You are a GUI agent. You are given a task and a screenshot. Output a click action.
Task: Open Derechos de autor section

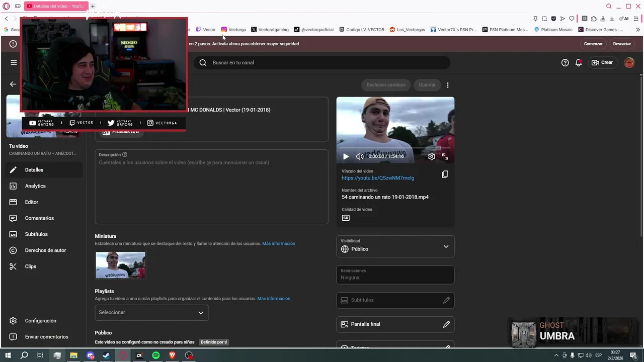(x=44, y=250)
